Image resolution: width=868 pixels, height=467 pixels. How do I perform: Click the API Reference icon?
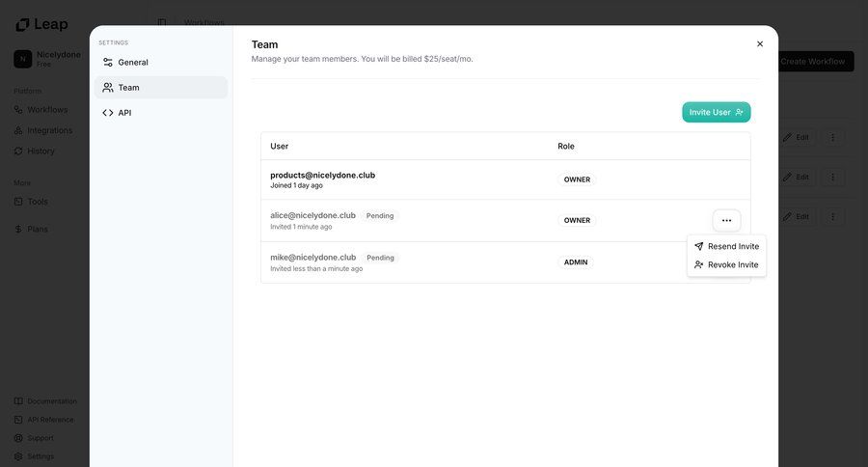coord(18,420)
